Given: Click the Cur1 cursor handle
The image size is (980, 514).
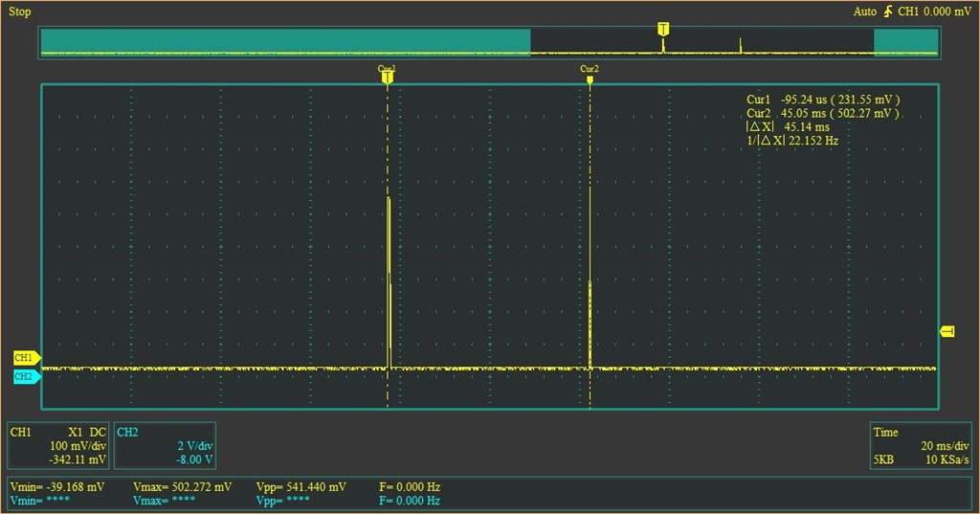Looking at the screenshot, I should tap(387, 77).
